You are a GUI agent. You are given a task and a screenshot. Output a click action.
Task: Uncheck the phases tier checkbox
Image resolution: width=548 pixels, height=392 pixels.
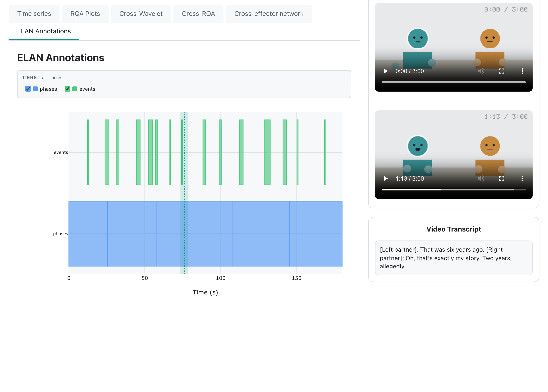click(x=28, y=89)
